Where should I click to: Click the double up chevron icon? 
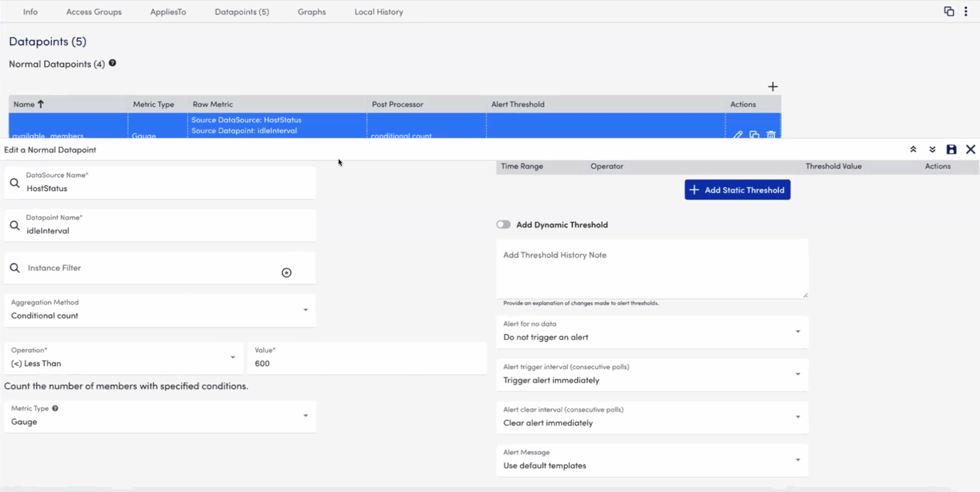click(x=913, y=150)
